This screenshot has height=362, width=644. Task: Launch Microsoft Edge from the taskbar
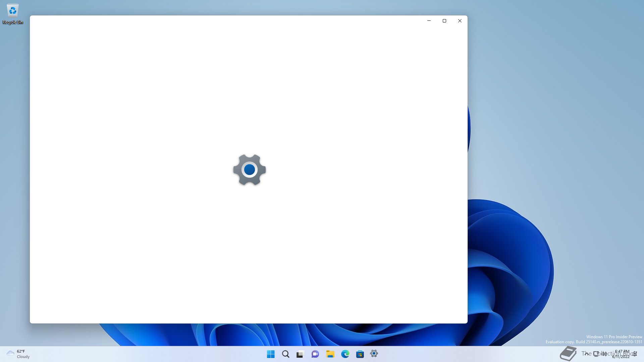pyautogui.click(x=345, y=354)
